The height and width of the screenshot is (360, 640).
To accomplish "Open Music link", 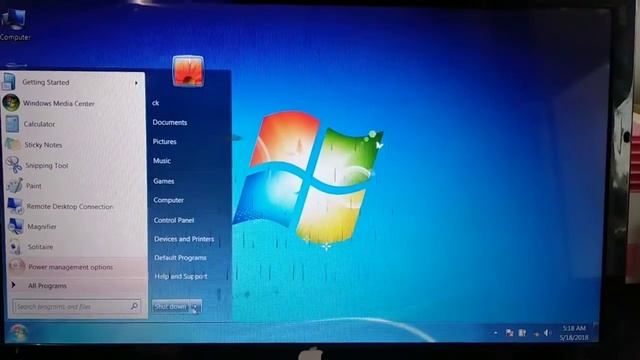I will click(162, 160).
